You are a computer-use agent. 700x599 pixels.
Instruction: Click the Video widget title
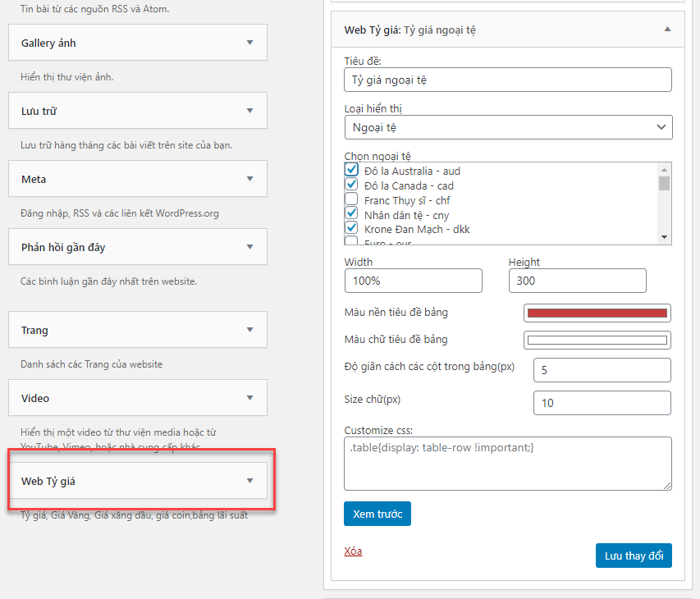click(35, 398)
